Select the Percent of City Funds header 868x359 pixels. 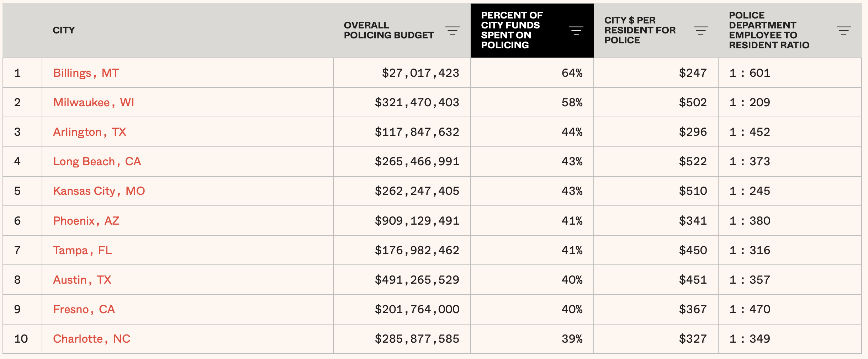click(512, 30)
